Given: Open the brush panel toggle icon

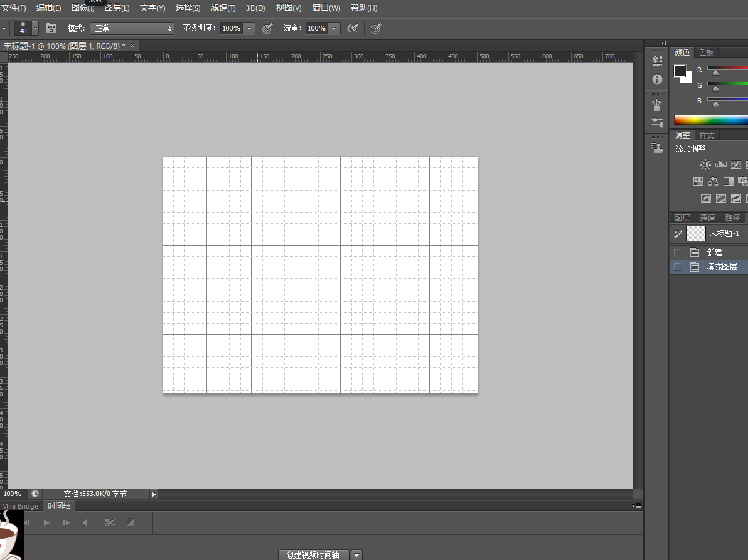Looking at the screenshot, I should (51, 28).
